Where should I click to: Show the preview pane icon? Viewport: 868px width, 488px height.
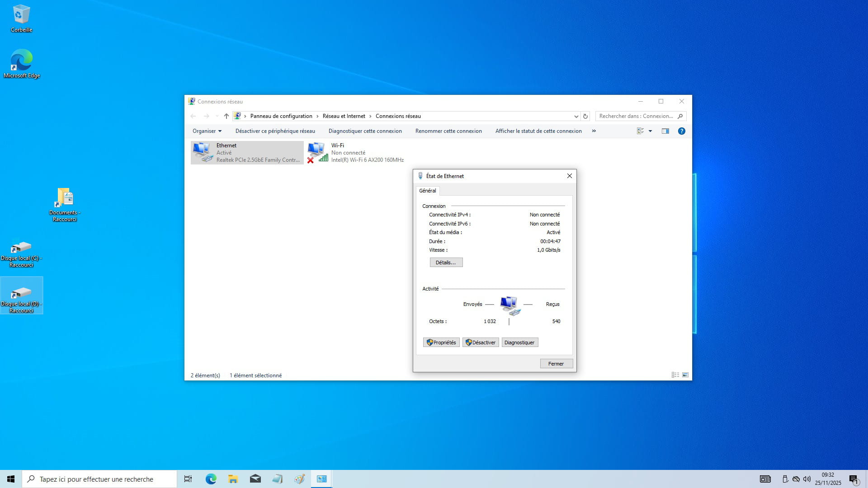coord(665,131)
